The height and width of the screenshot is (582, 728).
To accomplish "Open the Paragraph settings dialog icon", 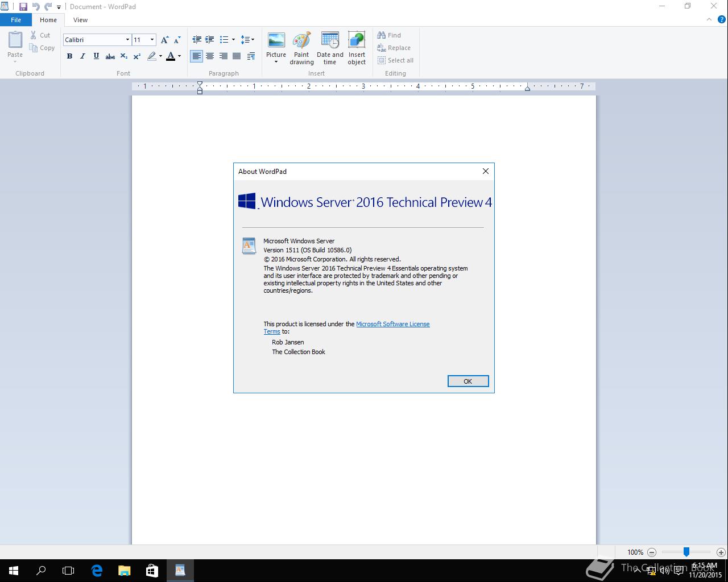I will click(251, 56).
